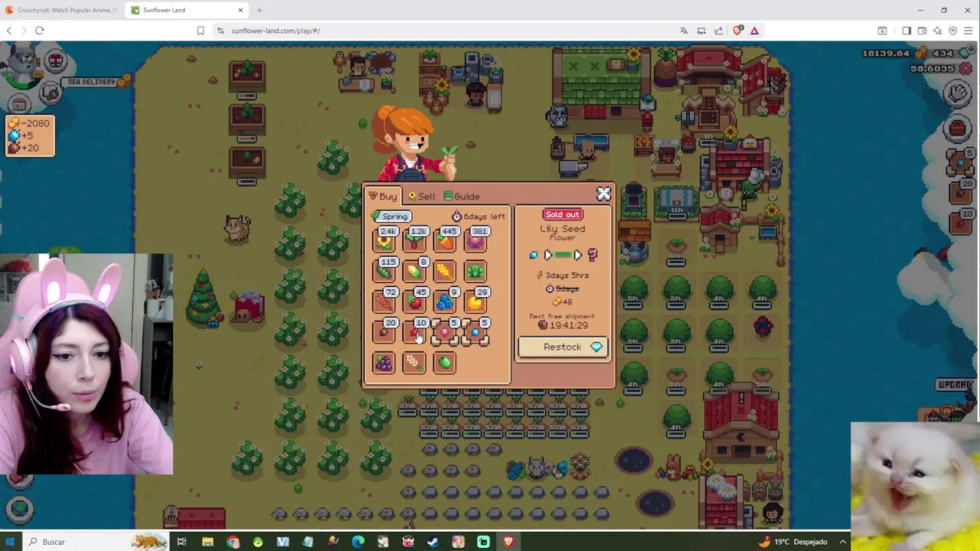The height and width of the screenshot is (551, 980).
Task: Click the Sold out badge
Action: coord(562,214)
